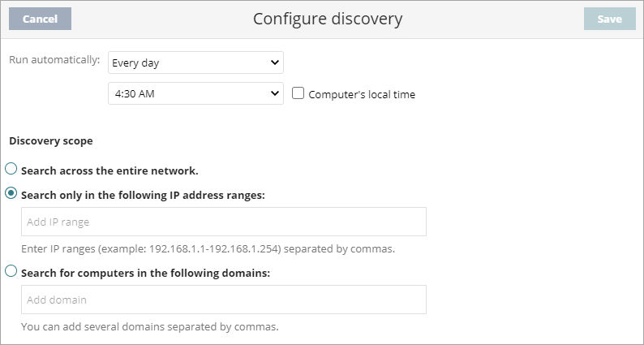
Task: Click the chevron arrow of the 4:30 AM selector
Action: [274, 93]
